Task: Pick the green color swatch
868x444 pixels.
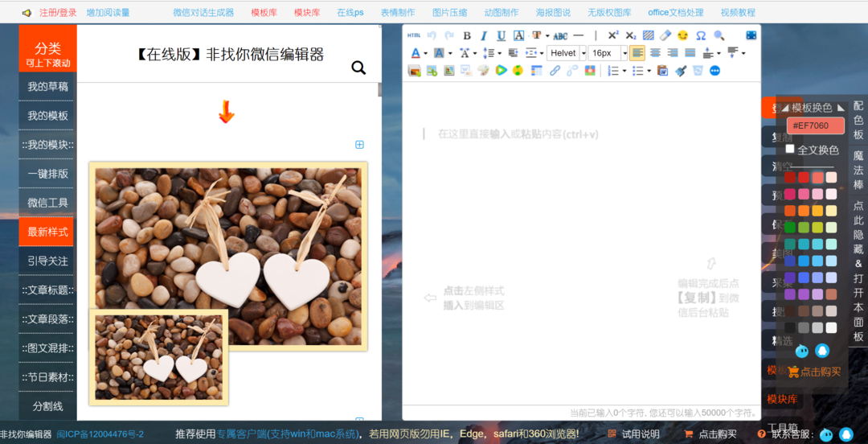Action: pos(790,228)
